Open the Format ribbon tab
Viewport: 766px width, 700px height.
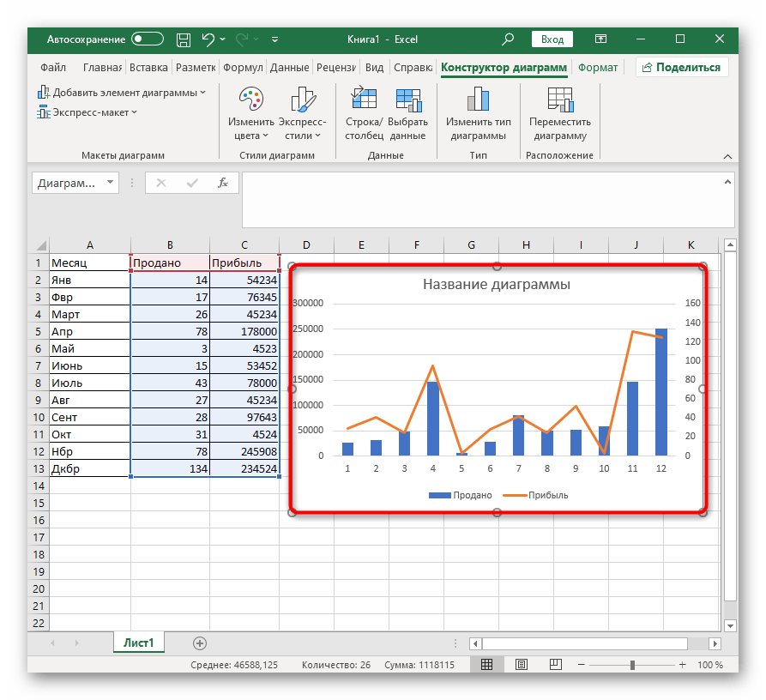[x=597, y=68]
